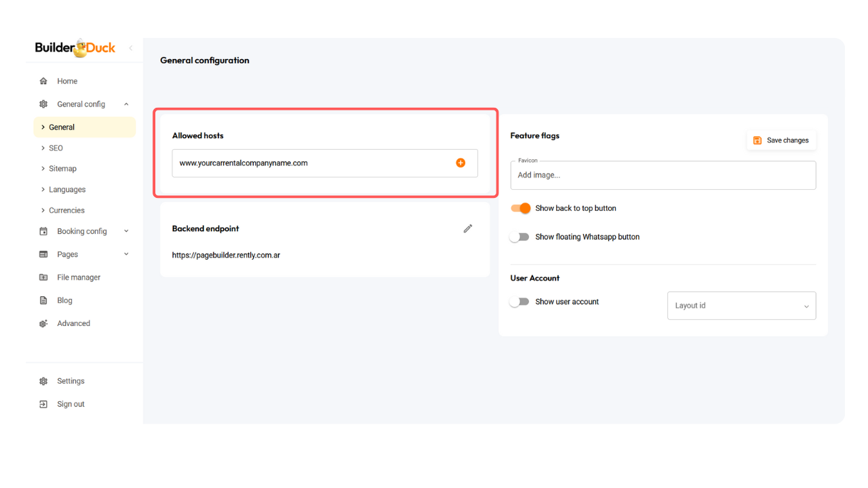
Task: Collapse the General config section
Action: tap(126, 104)
